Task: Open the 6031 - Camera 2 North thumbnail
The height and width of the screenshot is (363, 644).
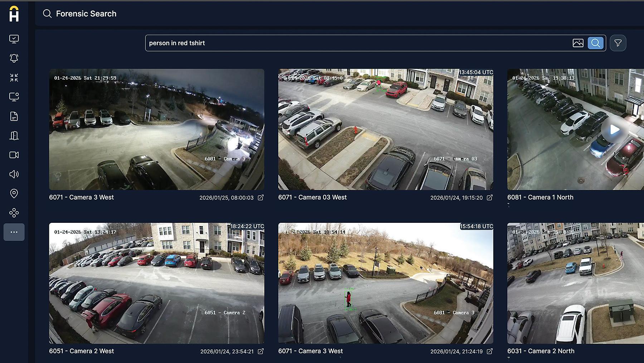Action: [576, 283]
